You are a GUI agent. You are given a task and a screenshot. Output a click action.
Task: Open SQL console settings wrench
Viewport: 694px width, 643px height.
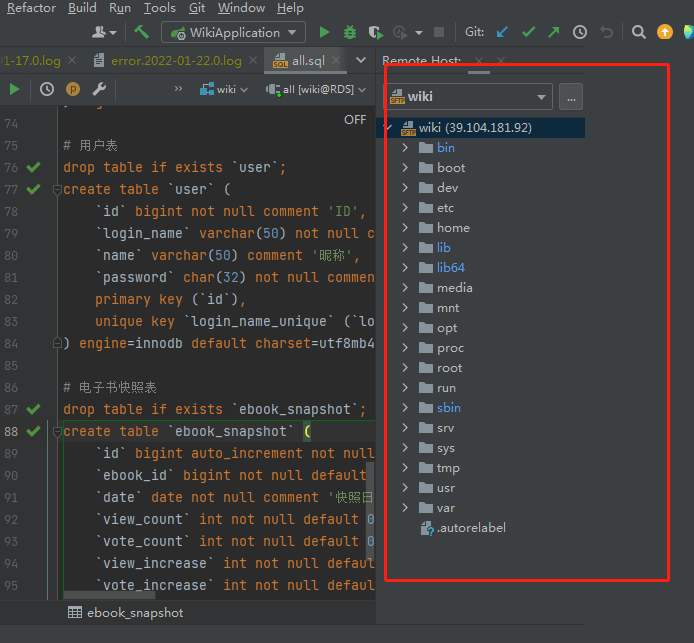point(99,89)
